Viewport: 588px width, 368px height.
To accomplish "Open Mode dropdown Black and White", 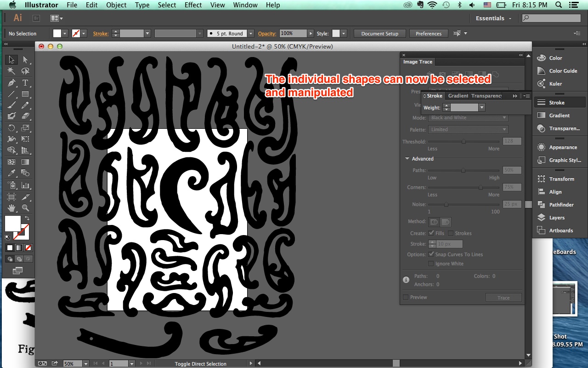I will tap(468, 118).
